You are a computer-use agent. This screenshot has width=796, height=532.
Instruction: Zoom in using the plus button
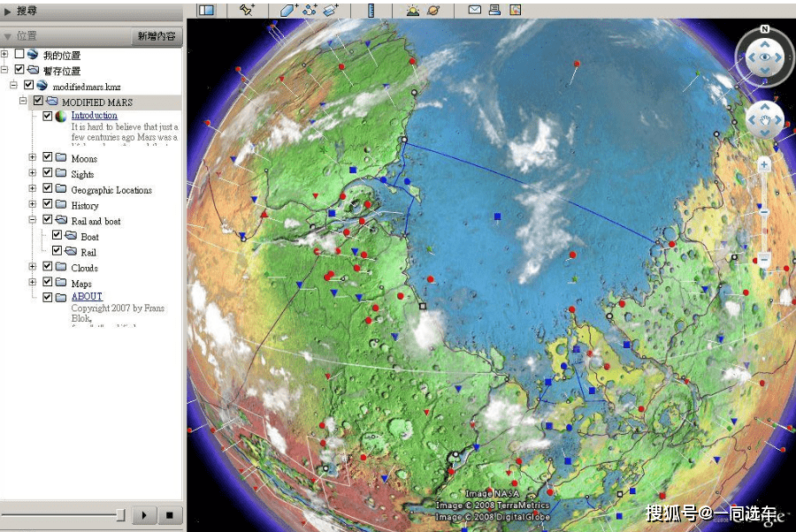click(764, 164)
